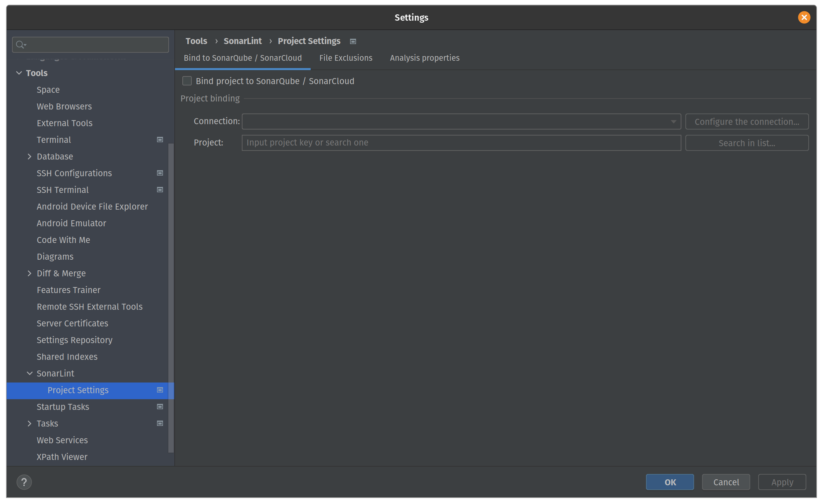The image size is (823, 504).
Task: Click the Search in list button
Action: click(x=747, y=143)
